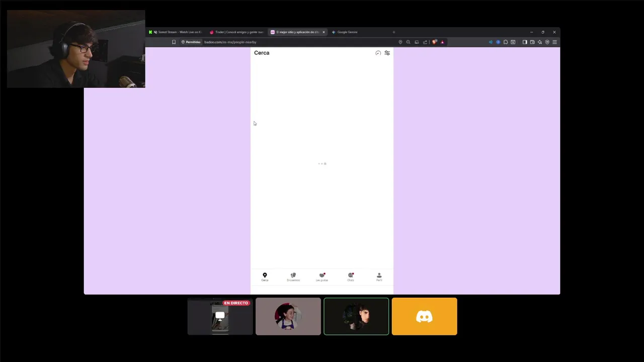The width and height of the screenshot is (644, 362).
Task: Select the woman avatar participant tile
Action: coord(288,316)
